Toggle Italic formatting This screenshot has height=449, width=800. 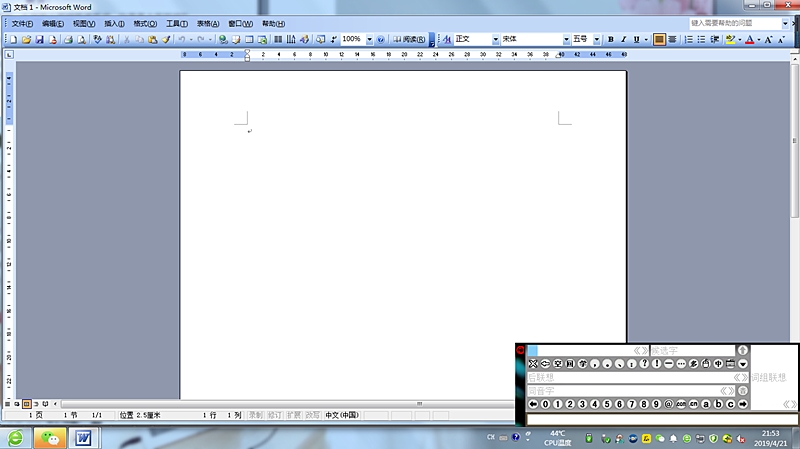click(623, 40)
